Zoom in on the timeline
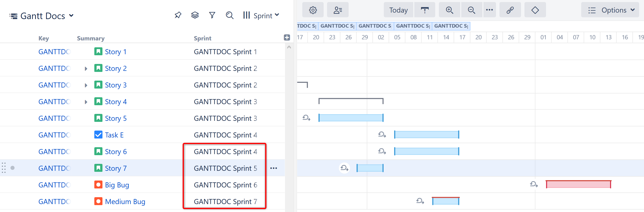Screen dimensions: 644x212 [x=449, y=10]
